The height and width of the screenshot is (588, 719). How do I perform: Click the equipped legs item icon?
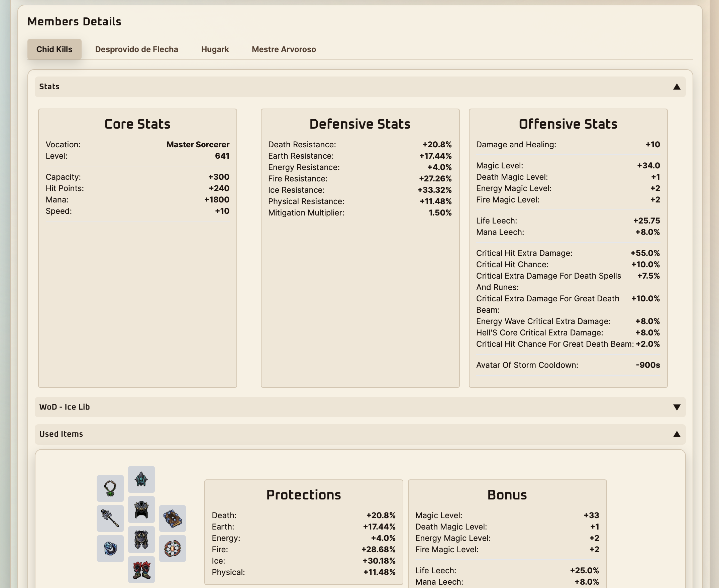(141, 540)
